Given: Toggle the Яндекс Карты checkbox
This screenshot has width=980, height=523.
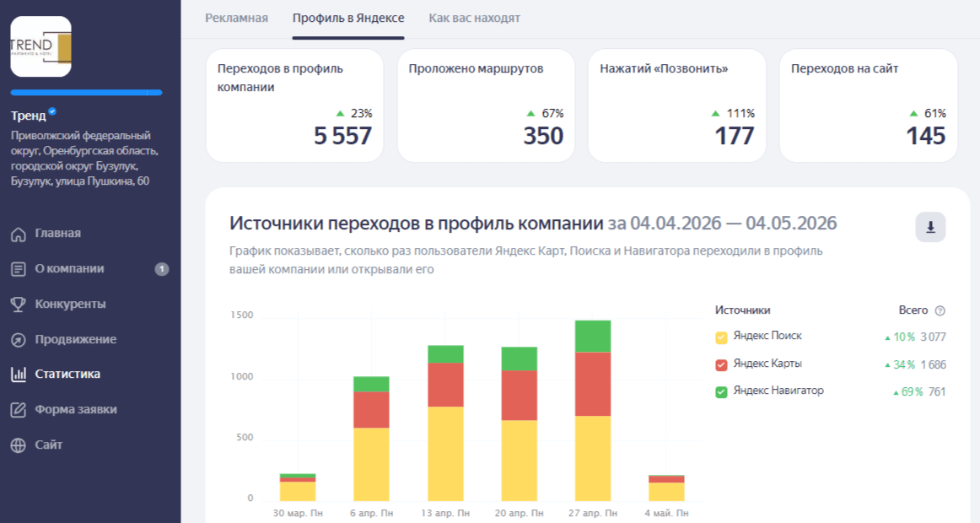Looking at the screenshot, I should tap(721, 365).
